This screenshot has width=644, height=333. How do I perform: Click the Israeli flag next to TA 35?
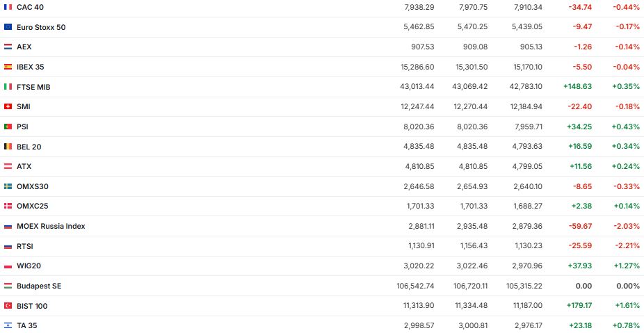(8, 325)
